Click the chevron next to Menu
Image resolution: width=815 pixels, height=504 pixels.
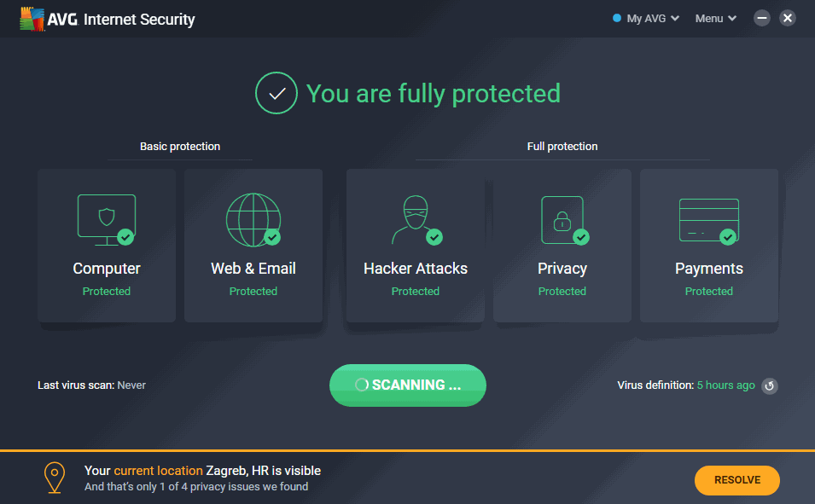732,19
